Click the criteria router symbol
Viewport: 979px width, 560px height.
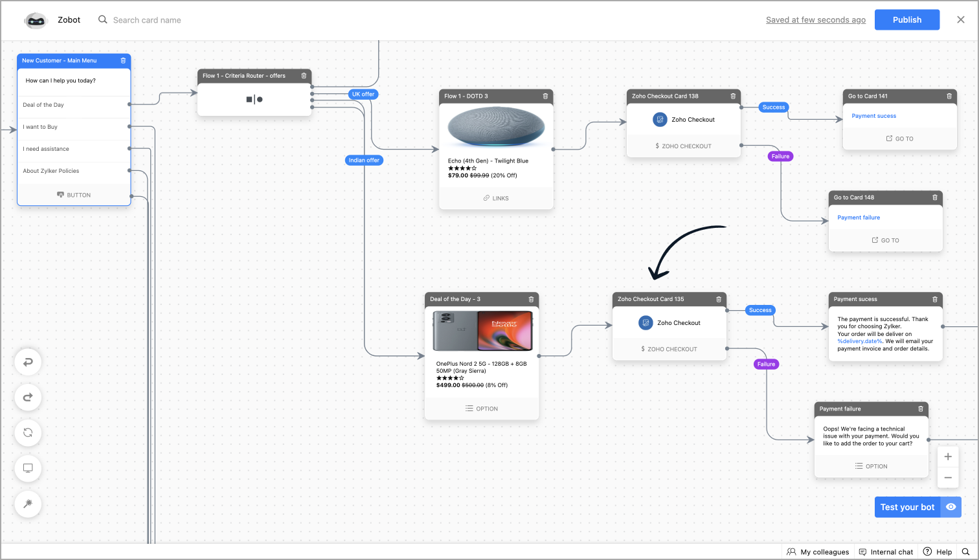[x=254, y=99]
